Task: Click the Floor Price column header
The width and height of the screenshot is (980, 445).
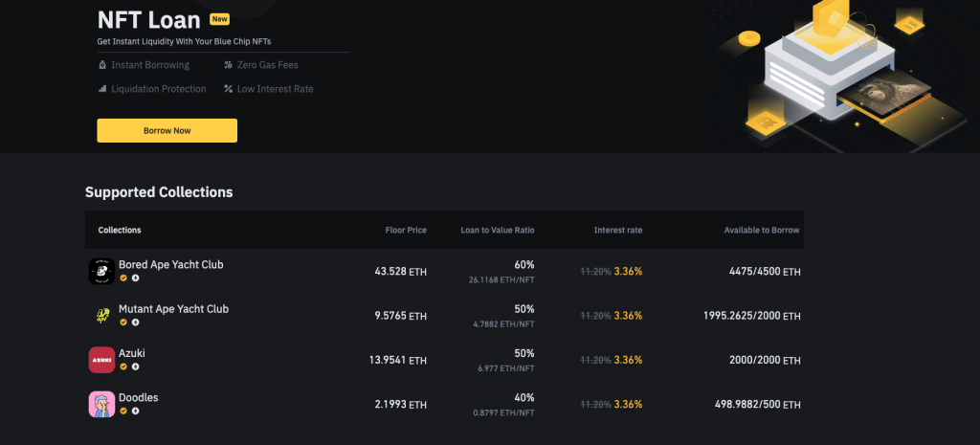Action: [406, 230]
